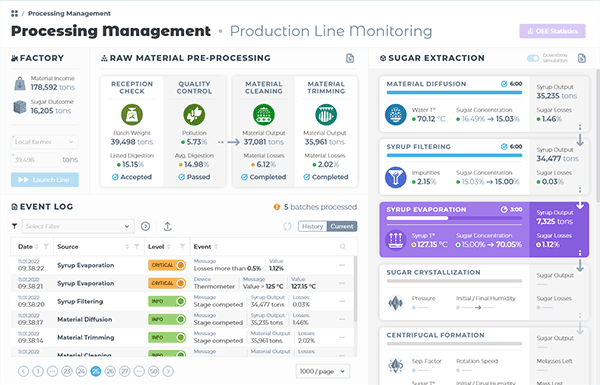Click the Centrifugal Formation stage icon
The width and height of the screenshot is (600, 385).
click(x=396, y=365)
